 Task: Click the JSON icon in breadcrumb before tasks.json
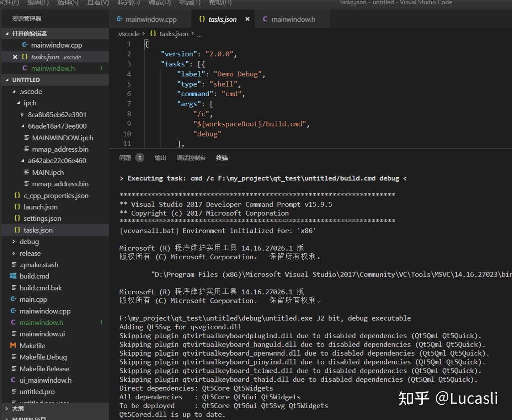click(x=153, y=34)
